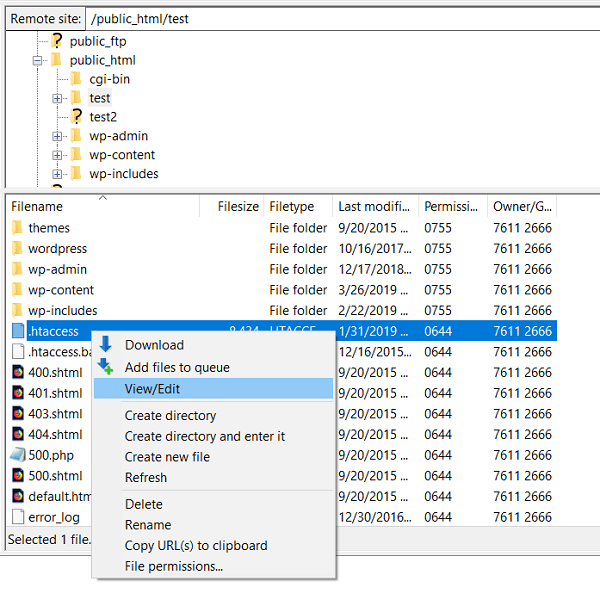Sort by the Filename column header
This screenshot has width=600, height=606.
pos(103,206)
